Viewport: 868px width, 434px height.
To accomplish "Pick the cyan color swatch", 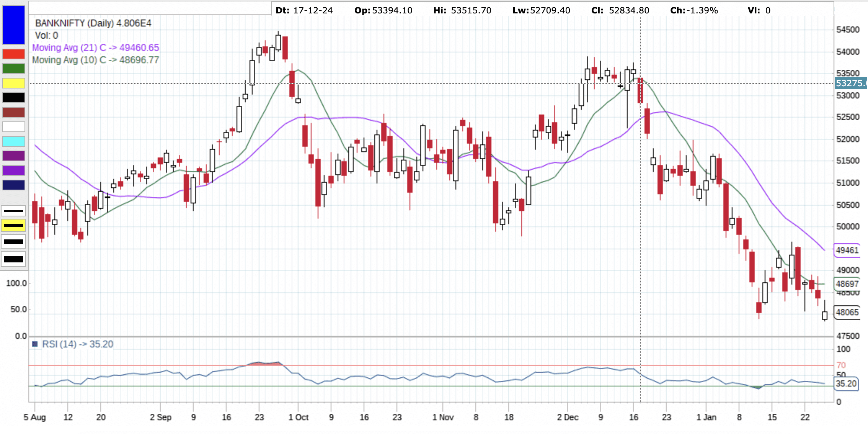I will 14,141.
